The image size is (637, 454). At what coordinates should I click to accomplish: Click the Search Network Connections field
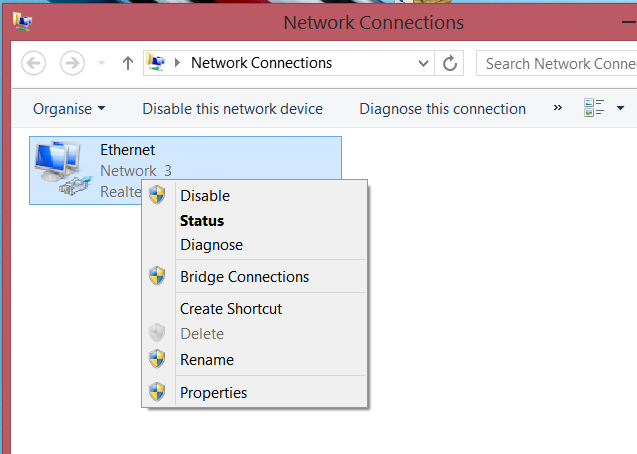(x=557, y=63)
